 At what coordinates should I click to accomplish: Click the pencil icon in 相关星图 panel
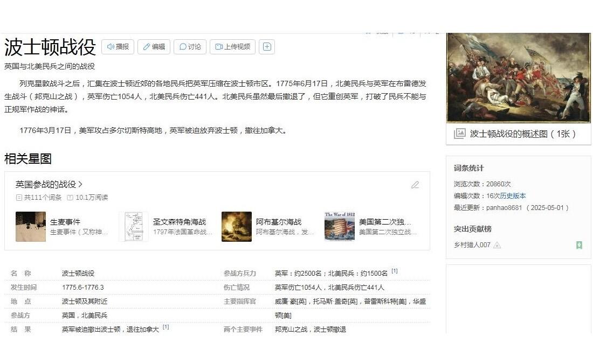click(415, 185)
